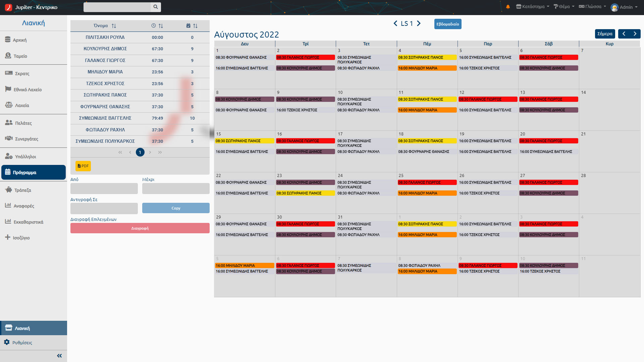
Task: Go to the next employee table page
Action: [150, 152]
